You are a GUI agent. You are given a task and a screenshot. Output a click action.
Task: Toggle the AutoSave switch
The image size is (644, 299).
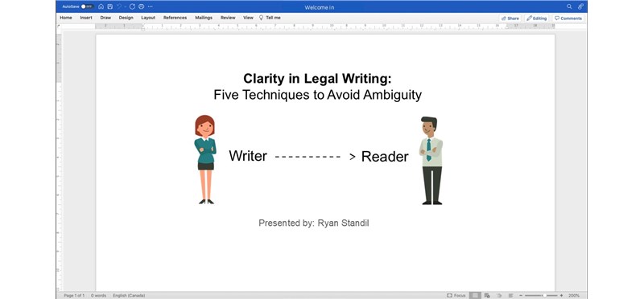88,6
